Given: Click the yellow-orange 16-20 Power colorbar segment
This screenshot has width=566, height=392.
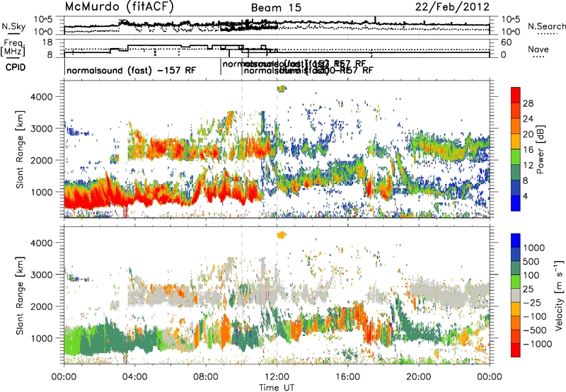Looking at the screenshot, I should tap(516, 141).
